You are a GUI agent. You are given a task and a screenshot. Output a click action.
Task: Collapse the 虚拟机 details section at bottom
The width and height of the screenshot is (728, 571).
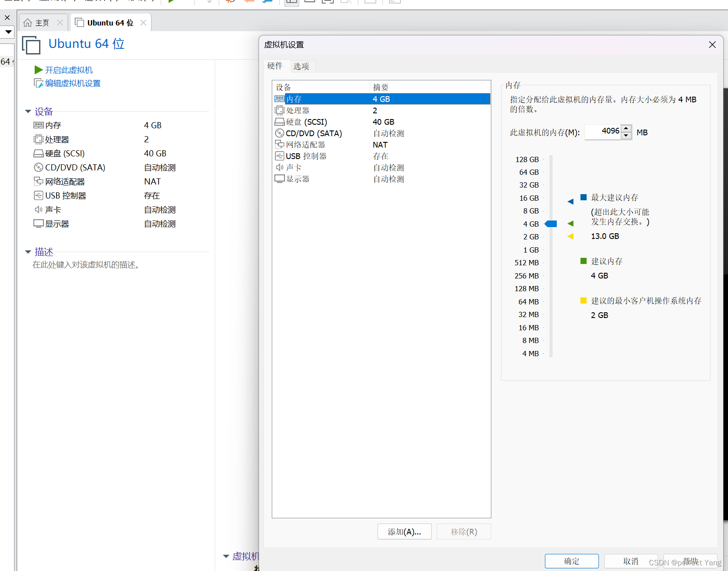(x=226, y=557)
